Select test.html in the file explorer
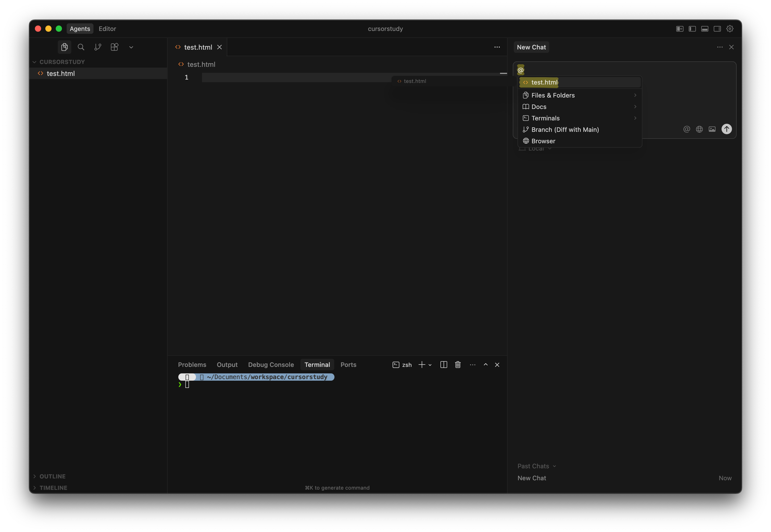Viewport: 771px width, 532px height. 61,73
